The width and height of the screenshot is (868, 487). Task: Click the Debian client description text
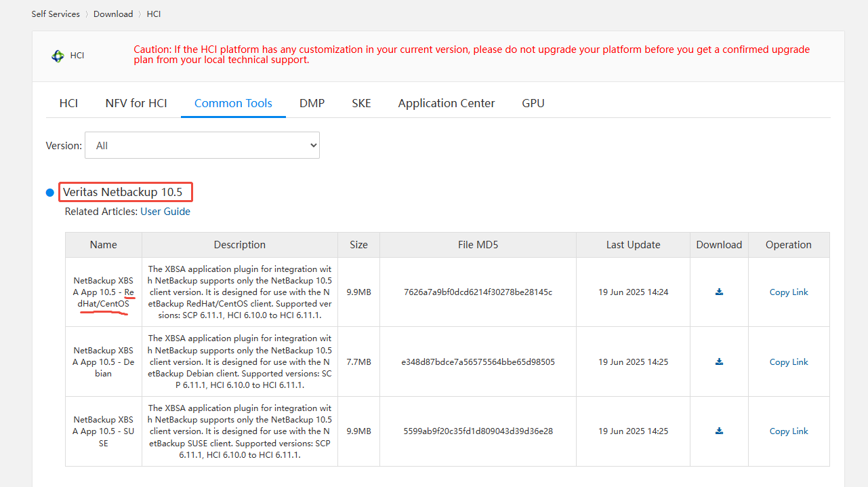pyautogui.click(x=240, y=362)
